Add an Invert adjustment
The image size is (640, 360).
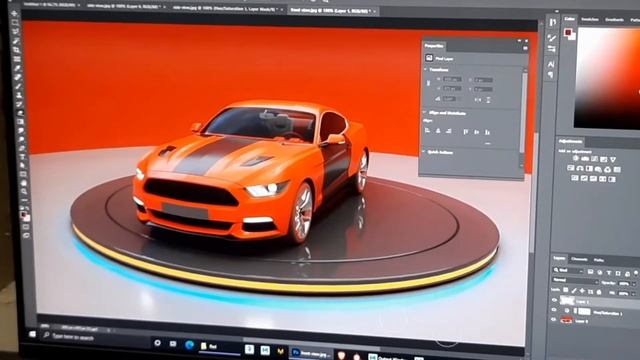point(575,178)
